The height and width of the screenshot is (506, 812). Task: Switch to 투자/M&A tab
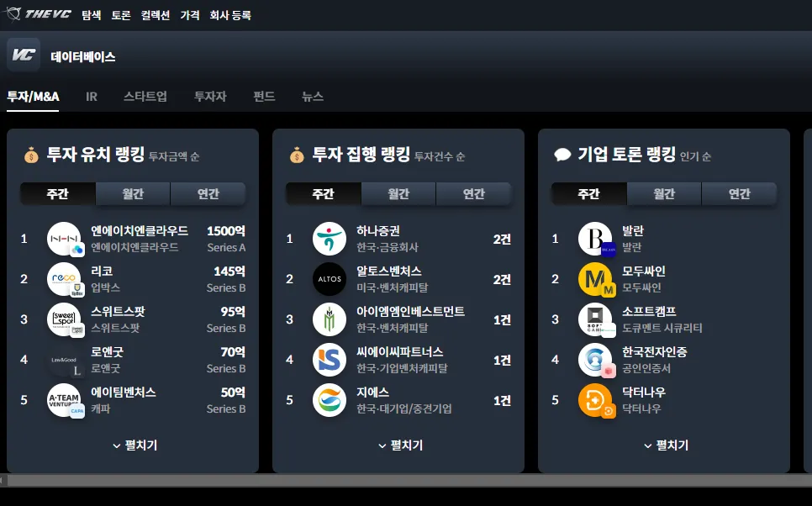[33, 97]
